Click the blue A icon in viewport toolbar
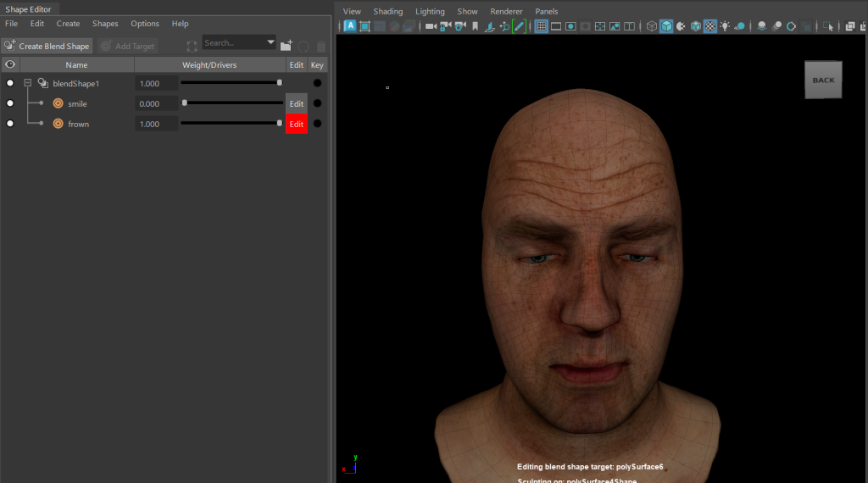The height and width of the screenshot is (483, 868). (x=350, y=26)
